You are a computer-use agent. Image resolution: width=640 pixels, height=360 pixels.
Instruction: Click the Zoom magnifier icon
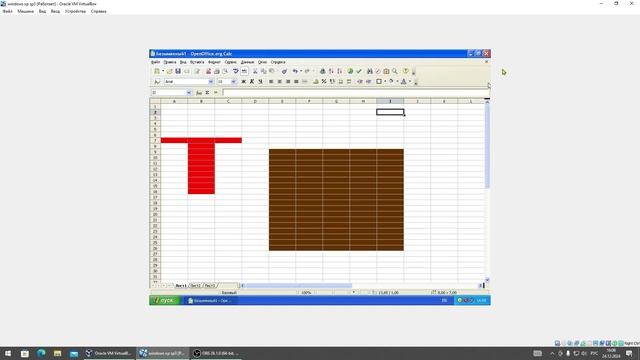pyautogui.click(x=395, y=71)
